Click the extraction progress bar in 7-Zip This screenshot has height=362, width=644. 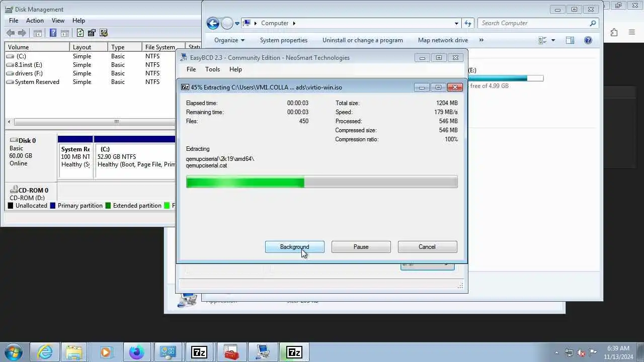322,182
